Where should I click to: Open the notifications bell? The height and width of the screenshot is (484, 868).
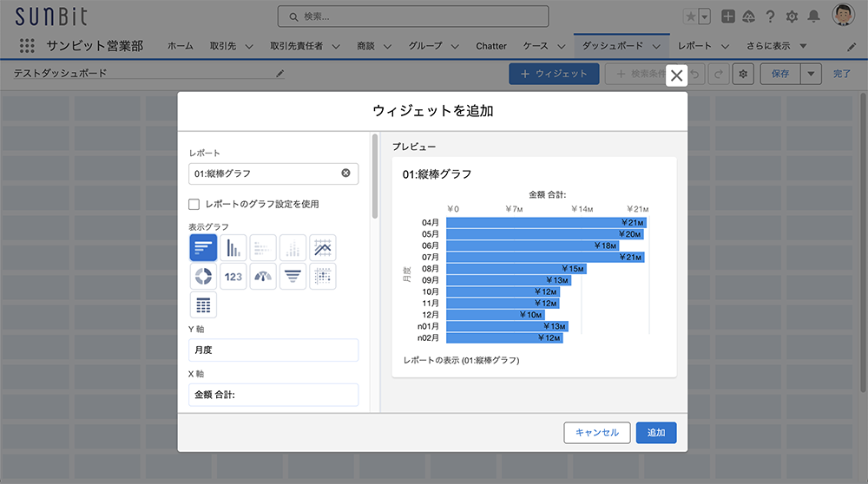click(x=814, y=16)
